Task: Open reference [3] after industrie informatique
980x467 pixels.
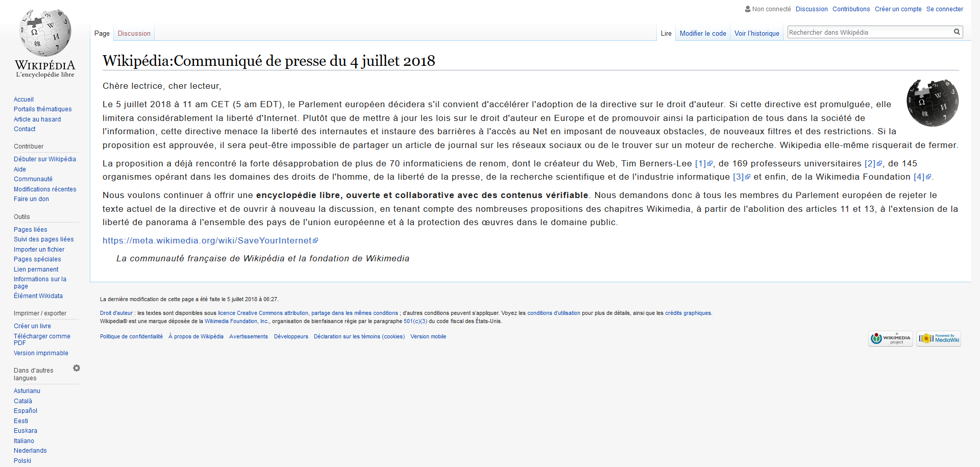Action: tap(742, 177)
